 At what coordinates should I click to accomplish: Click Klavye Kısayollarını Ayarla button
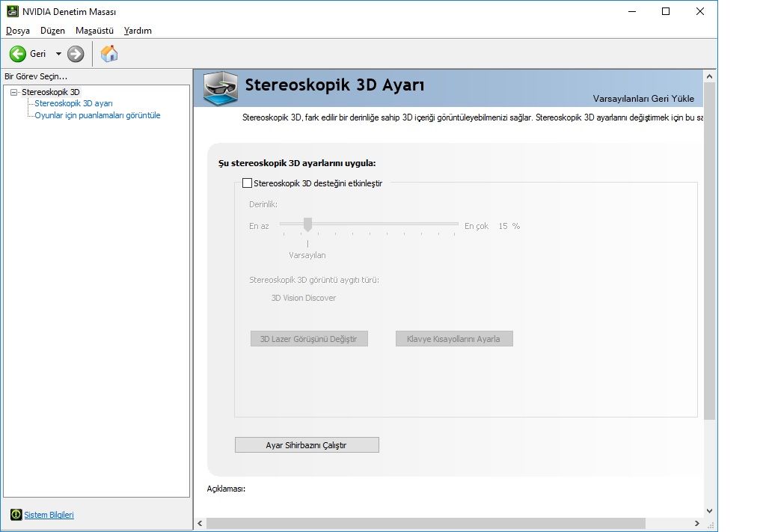point(454,339)
